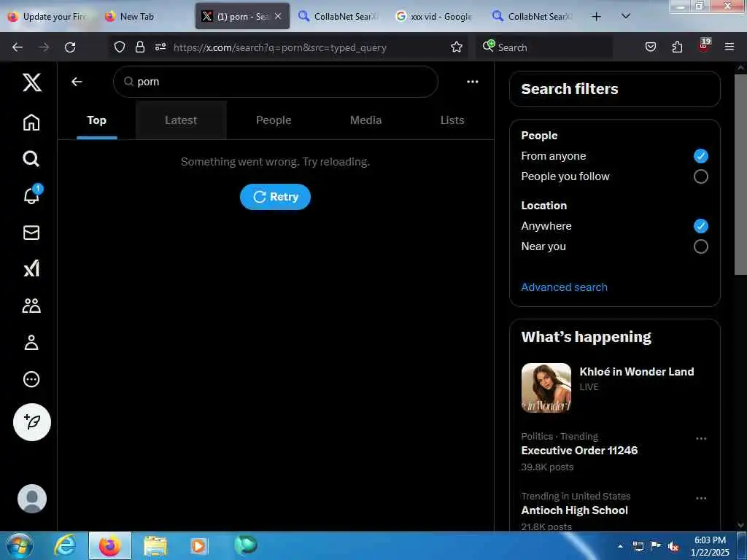This screenshot has height=560, width=747.
Task: Bookmark this page with star icon
Action: click(x=457, y=47)
